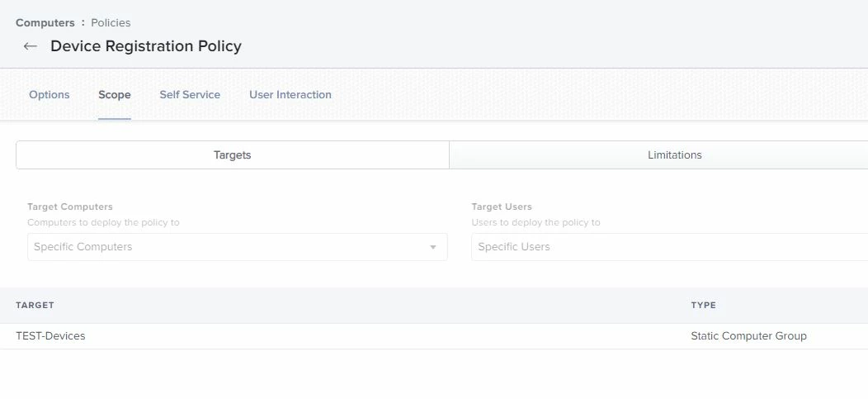This screenshot has width=868, height=399.
Task: Sort by the TYPE column header
Action: [x=704, y=306]
